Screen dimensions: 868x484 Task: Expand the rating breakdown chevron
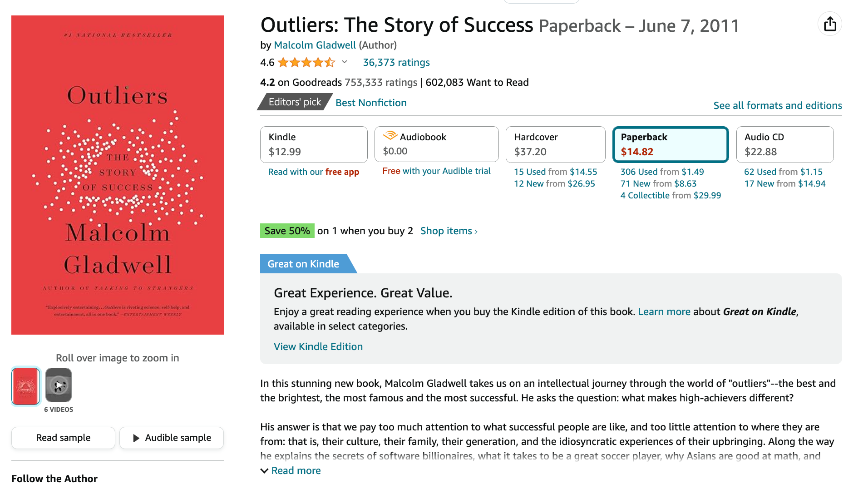[x=345, y=62]
